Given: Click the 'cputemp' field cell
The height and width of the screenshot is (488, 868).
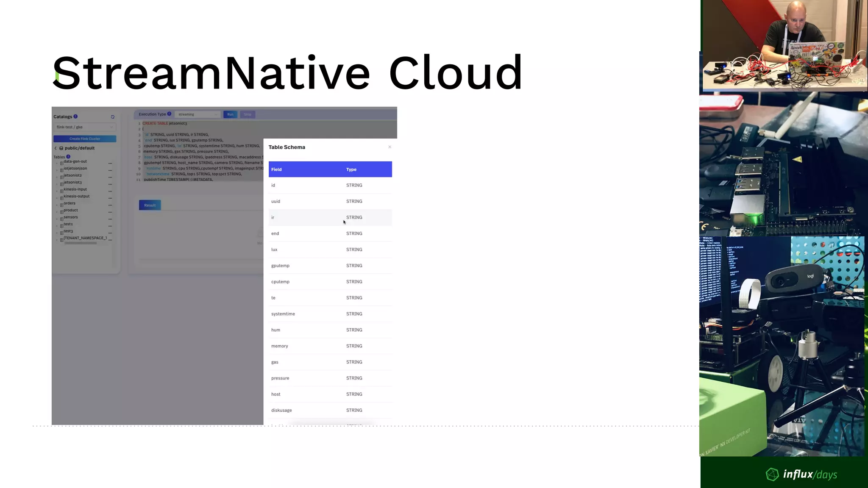Looking at the screenshot, I should 280,282.
